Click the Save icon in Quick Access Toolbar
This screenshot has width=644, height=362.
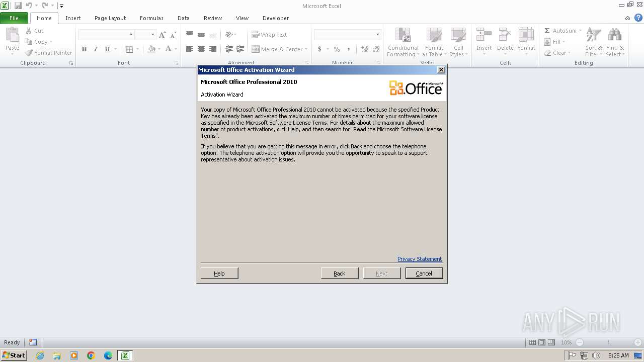point(18,6)
